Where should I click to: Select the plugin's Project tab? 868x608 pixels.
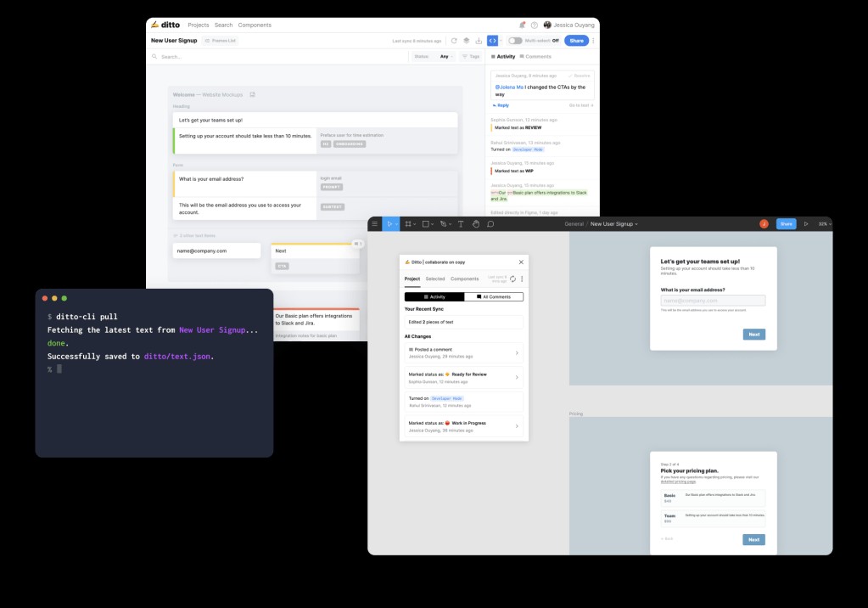tap(412, 279)
